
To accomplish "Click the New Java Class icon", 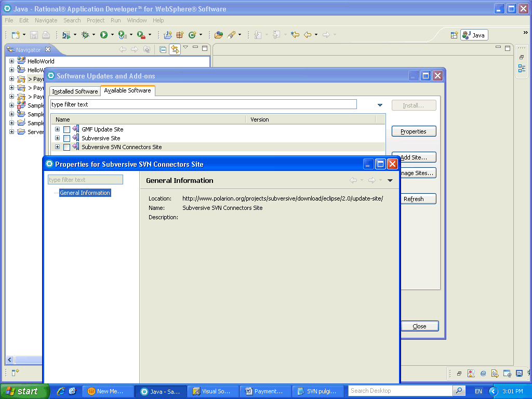I will tap(192, 35).
